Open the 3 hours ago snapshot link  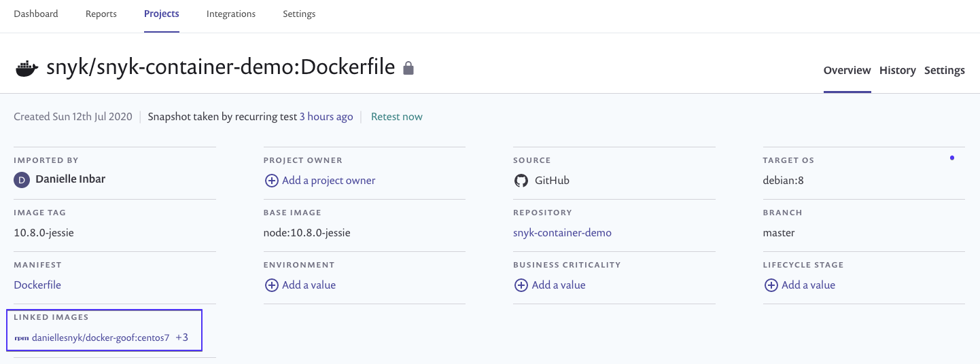tap(326, 117)
